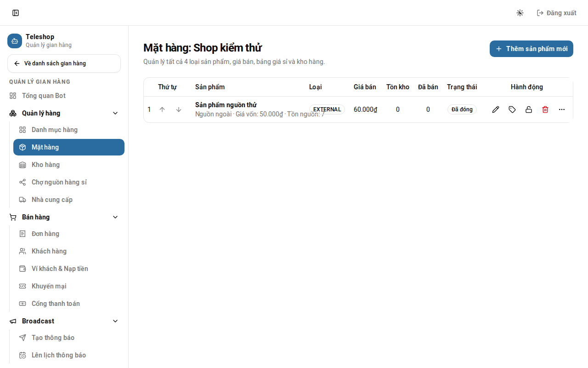The height and width of the screenshot is (368, 588).
Task: Open more actions menu for Sản phẩm nguồn thử
Action: click(x=562, y=109)
